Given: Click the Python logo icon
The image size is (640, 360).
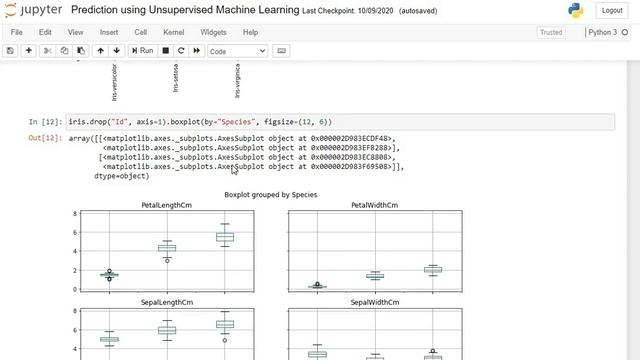Looking at the screenshot, I should pyautogui.click(x=576, y=11).
